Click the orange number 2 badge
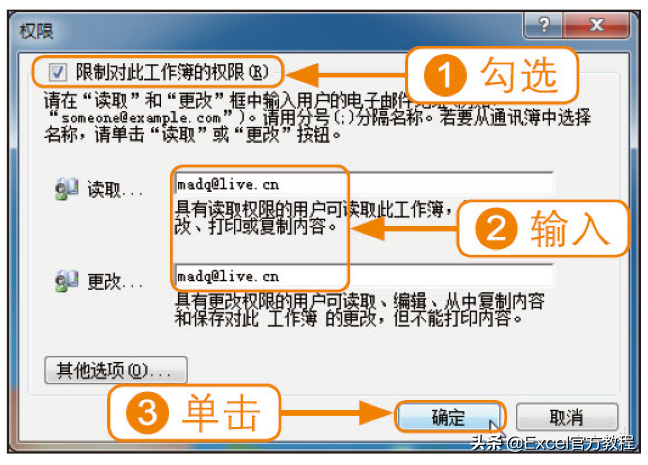648x465 pixels. (x=496, y=229)
